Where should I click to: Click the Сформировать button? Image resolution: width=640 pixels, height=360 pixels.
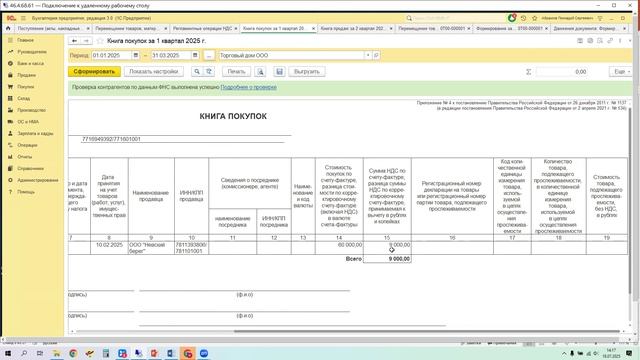[x=94, y=71]
